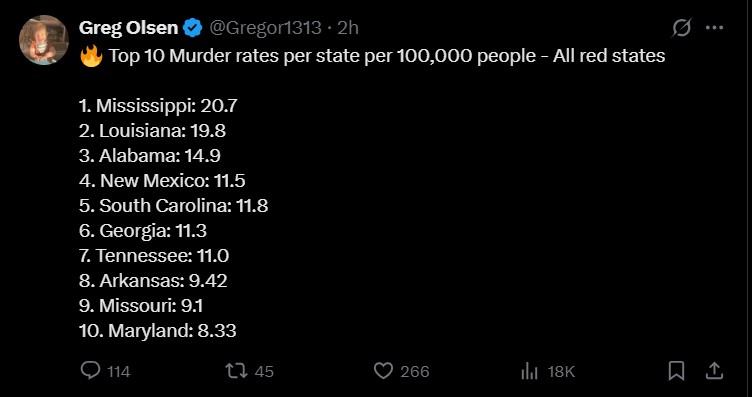Click the Greg Olsen display name
The width and height of the screenshot is (752, 397).
pos(128,28)
